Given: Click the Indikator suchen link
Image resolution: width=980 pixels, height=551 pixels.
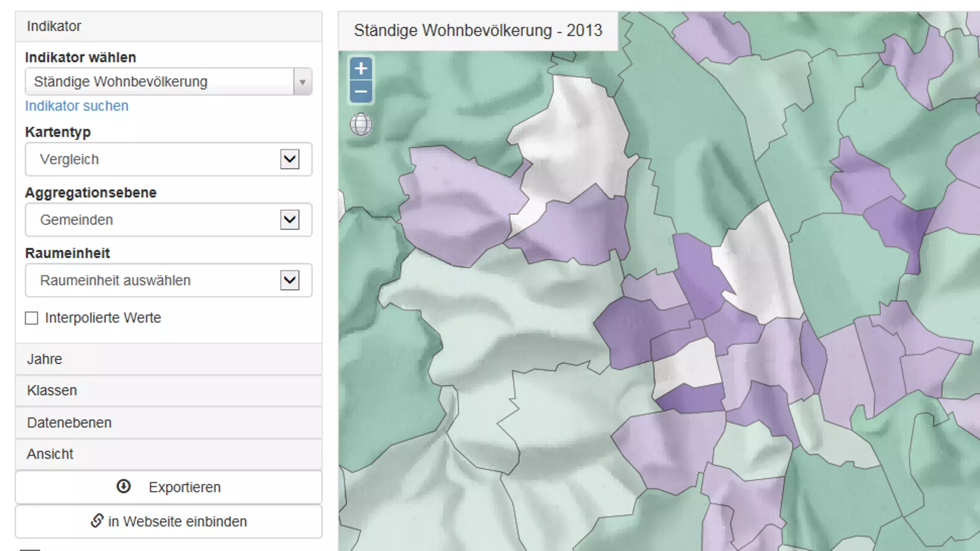Looking at the screenshot, I should click(77, 106).
